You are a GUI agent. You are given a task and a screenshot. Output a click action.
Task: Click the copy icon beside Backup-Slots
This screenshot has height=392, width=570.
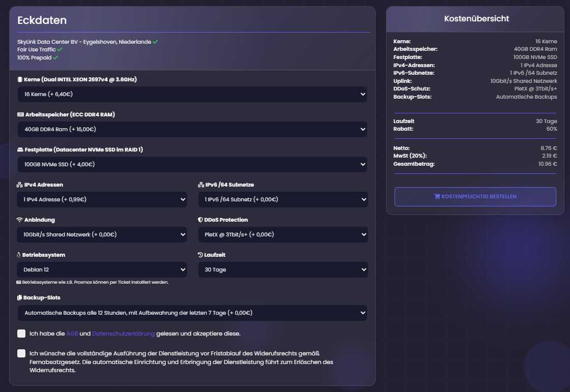(20, 297)
